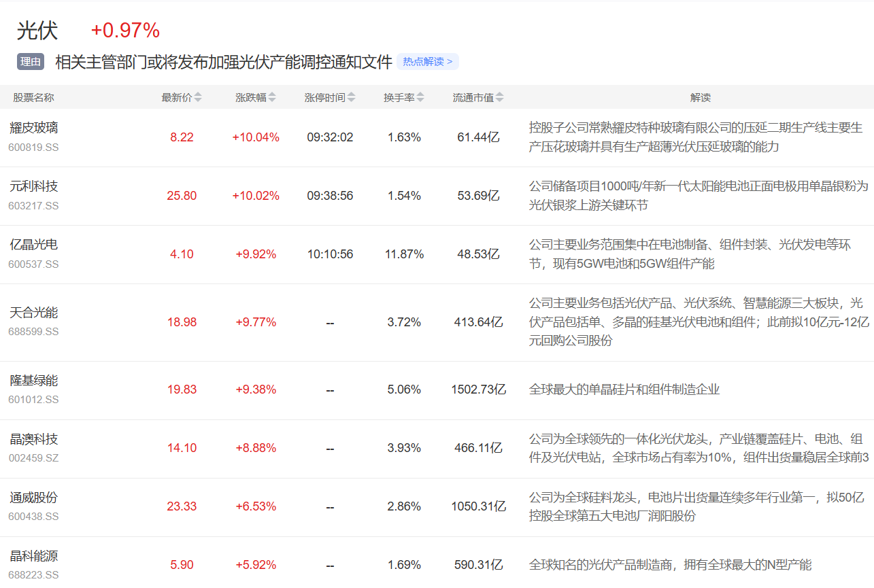The height and width of the screenshot is (588, 874).
Task: Click the 光伏 sector title
Action: point(37,31)
